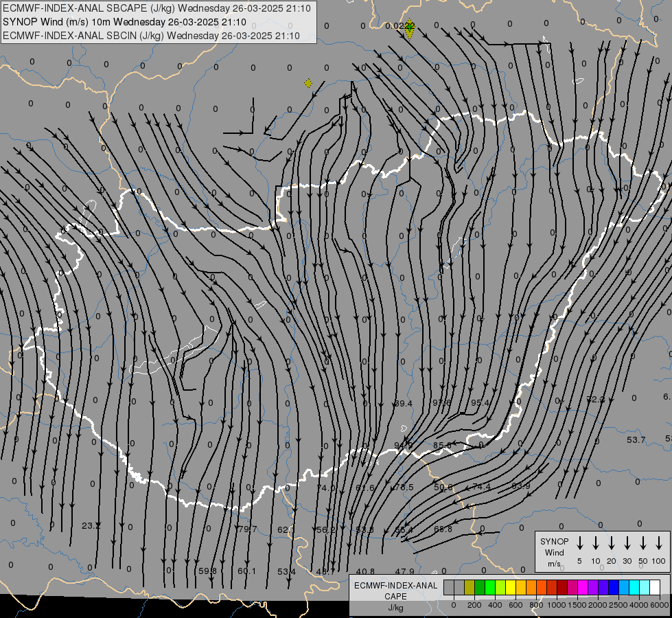This screenshot has width=672, height=618.
Task: Click the SYNOP Wind 10m title line
Action: click(x=124, y=22)
